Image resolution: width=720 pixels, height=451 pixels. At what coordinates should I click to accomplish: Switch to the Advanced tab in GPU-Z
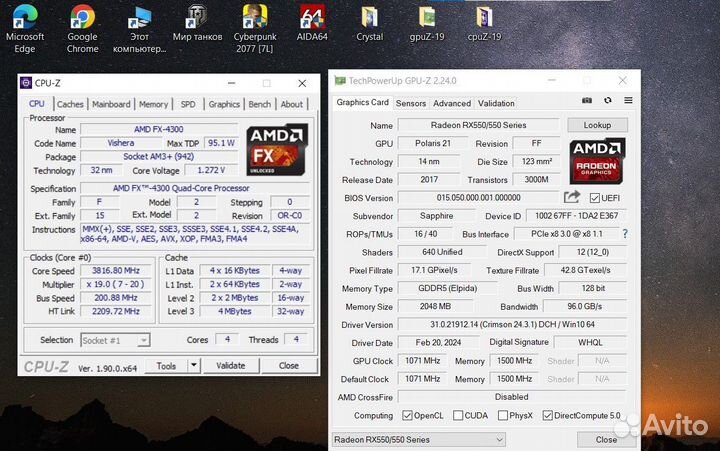click(x=452, y=103)
